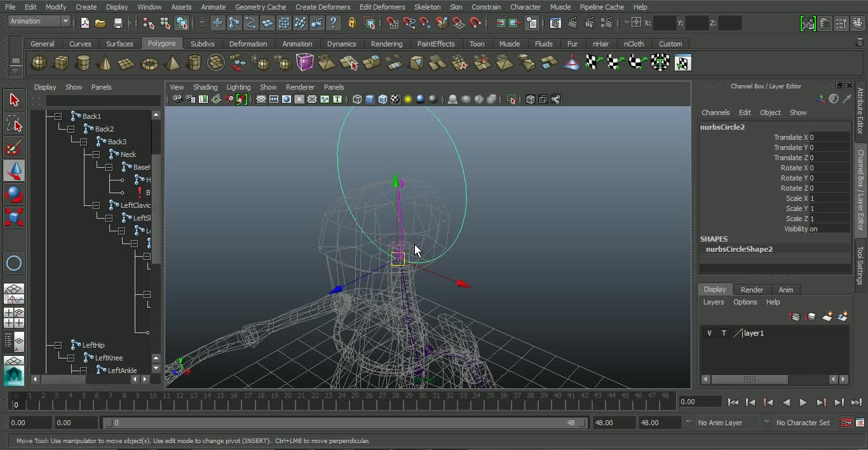Open the Skeleton menu

(x=427, y=7)
